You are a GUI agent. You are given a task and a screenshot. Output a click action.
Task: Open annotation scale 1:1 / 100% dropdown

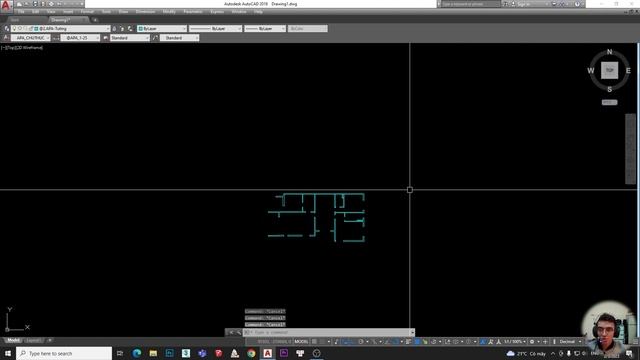515,342
